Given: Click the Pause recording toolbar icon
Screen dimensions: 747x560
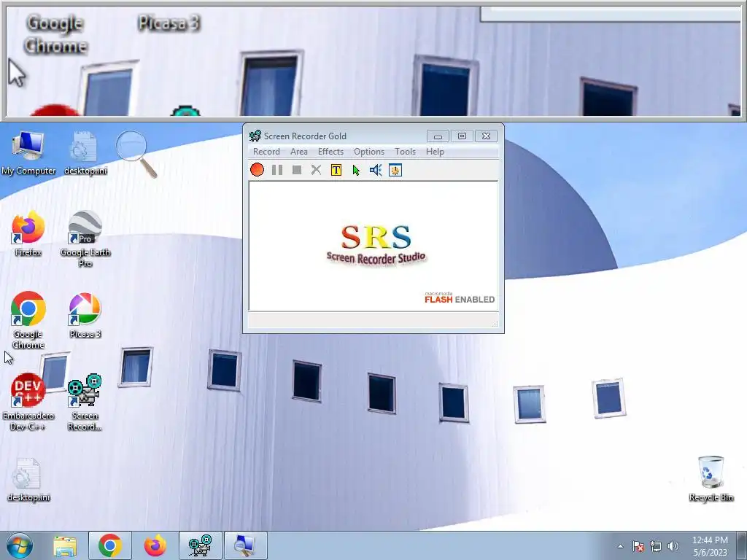Looking at the screenshot, I should [276, 170].
